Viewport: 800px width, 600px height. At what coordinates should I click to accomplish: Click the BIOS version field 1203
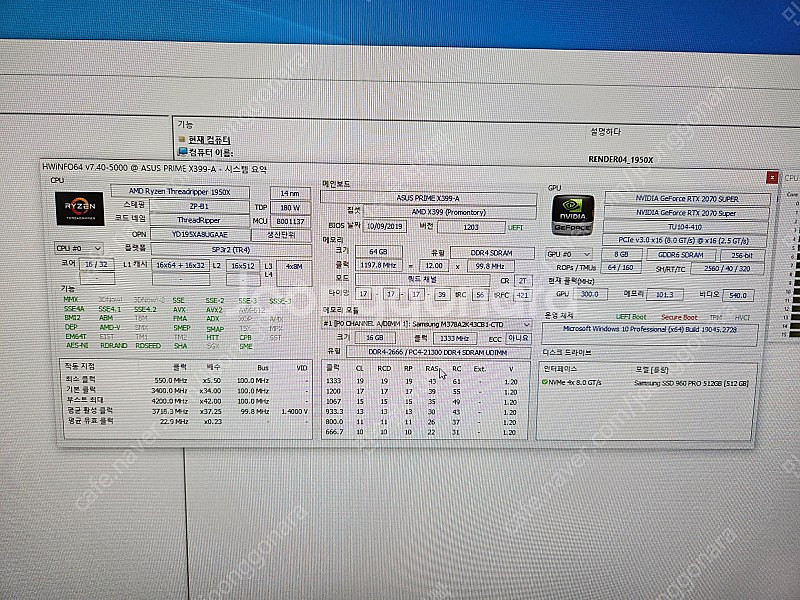[x=471, y=227]
